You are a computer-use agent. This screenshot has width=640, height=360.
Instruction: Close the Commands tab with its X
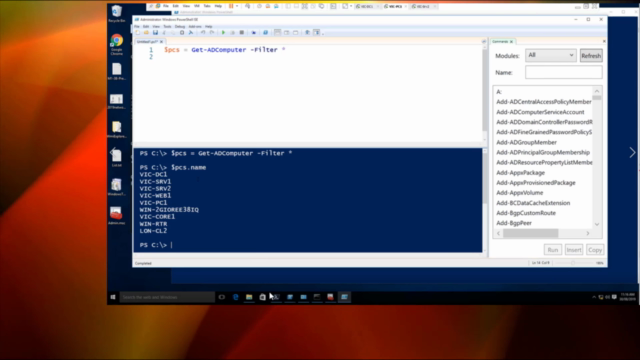coord(511,42)
